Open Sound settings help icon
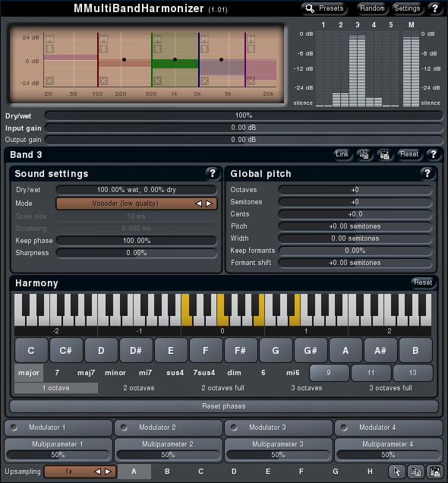448x483 pixels. coord(213,173)
